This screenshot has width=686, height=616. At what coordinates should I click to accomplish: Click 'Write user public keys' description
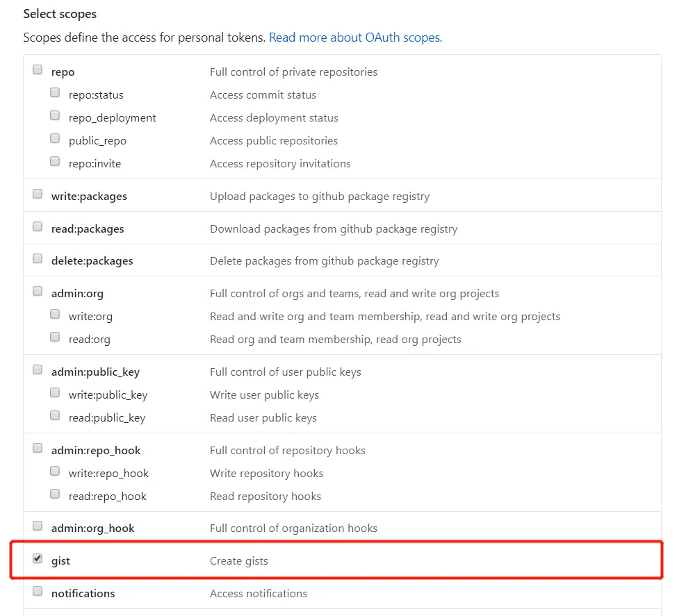tap(264, 395)
